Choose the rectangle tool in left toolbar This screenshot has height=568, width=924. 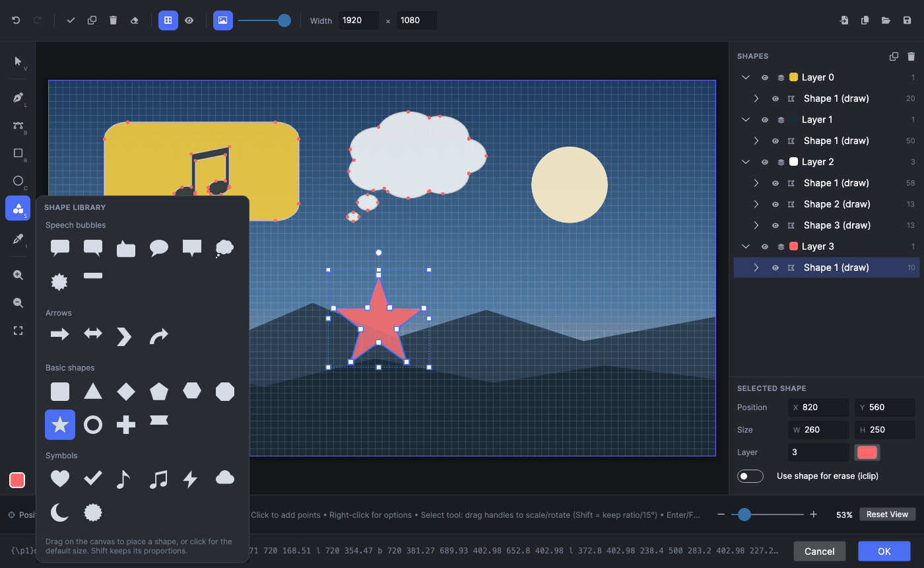(18, 153)
